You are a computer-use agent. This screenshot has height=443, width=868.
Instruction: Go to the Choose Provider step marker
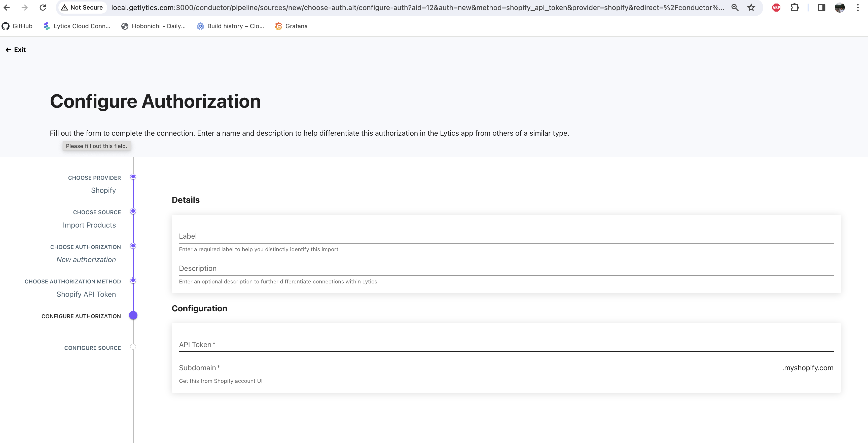(133, 176)
